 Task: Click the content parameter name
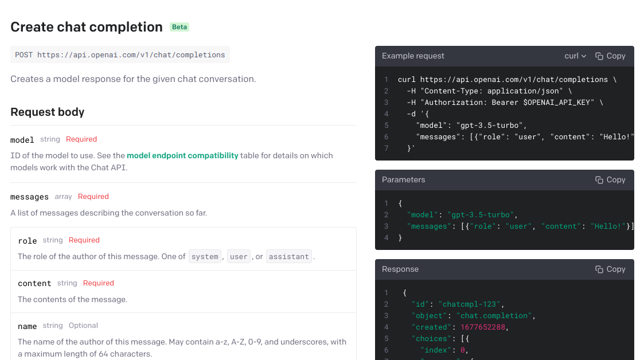tap(34, 284)
